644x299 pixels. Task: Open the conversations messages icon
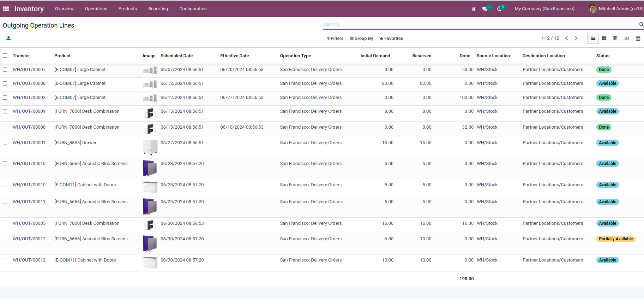click(x=485, y=9)
